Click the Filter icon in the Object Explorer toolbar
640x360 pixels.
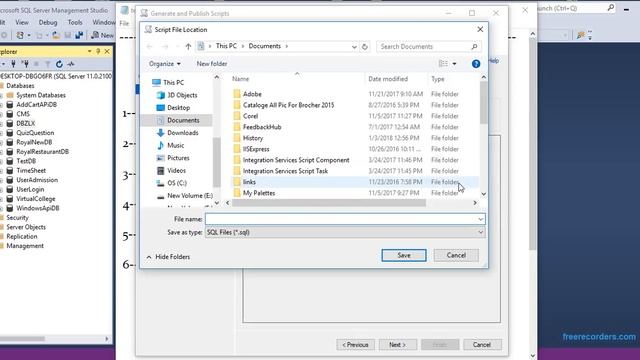click(x=47, y=64)
